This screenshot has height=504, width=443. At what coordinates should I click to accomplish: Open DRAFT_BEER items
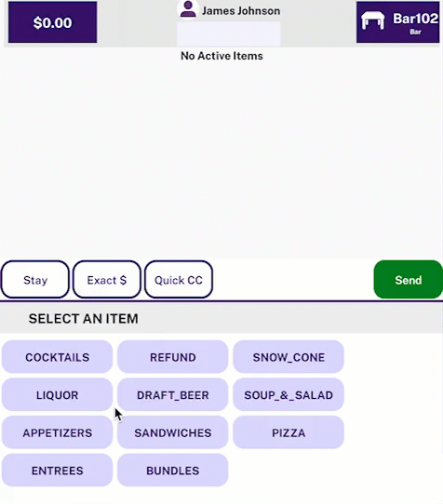(x=173, y=394)
